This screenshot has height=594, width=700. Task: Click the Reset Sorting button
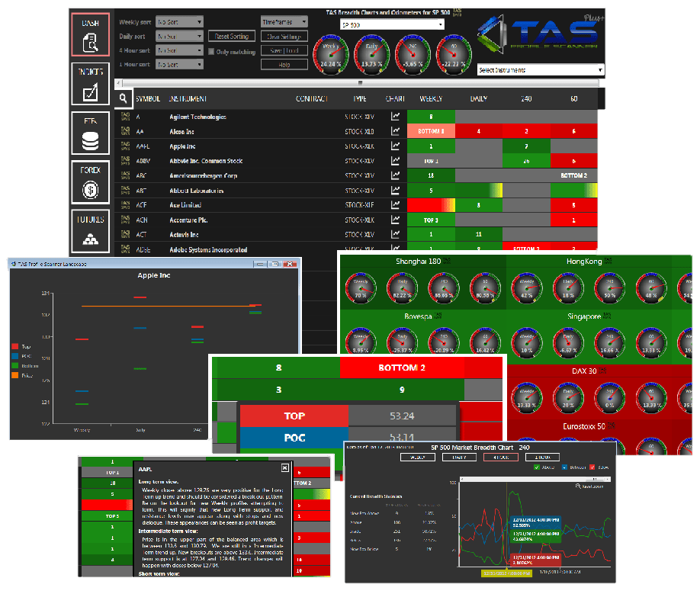[232, 36]
